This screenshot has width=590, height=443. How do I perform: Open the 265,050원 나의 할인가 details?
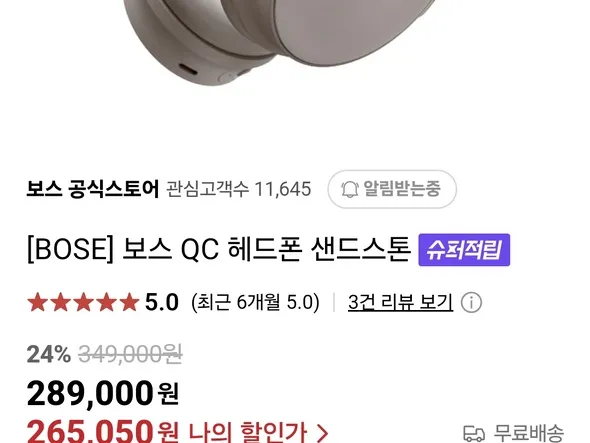click(177, 432)
